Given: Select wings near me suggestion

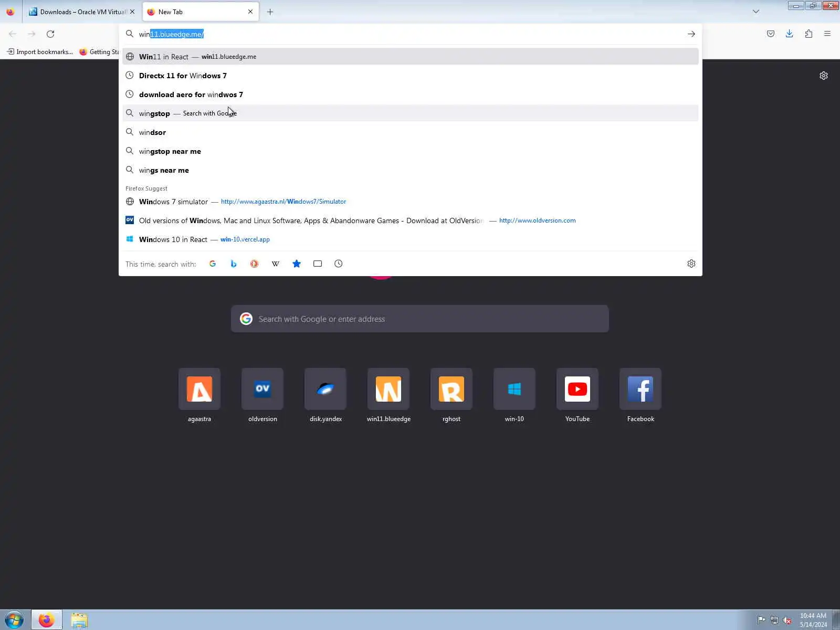Looking at the screenshot, I should (411, 170).
